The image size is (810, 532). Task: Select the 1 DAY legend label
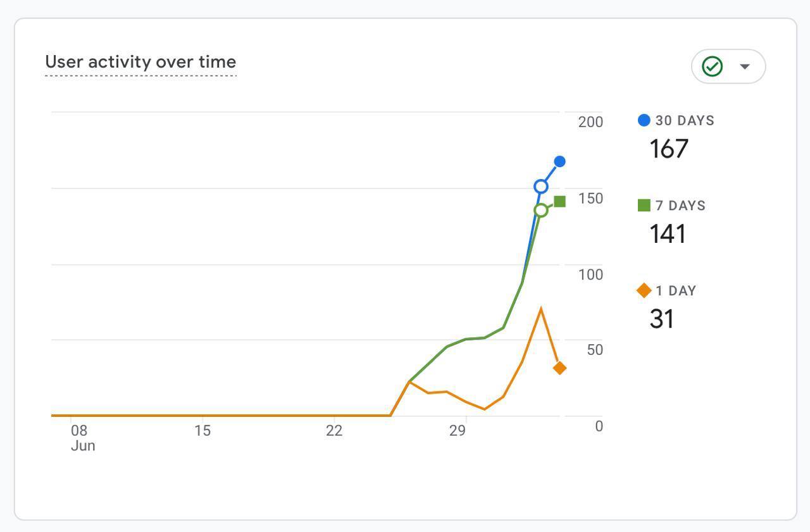(676, 291)
